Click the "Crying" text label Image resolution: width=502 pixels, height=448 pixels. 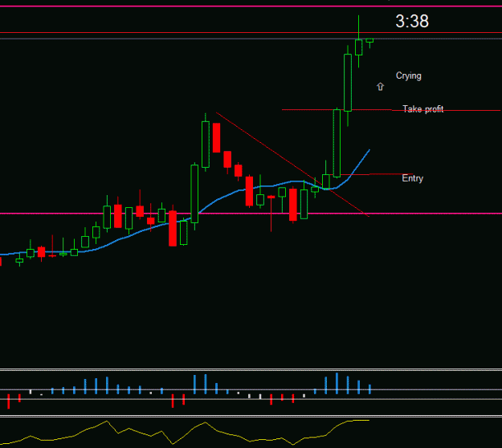tap(409, 76)
